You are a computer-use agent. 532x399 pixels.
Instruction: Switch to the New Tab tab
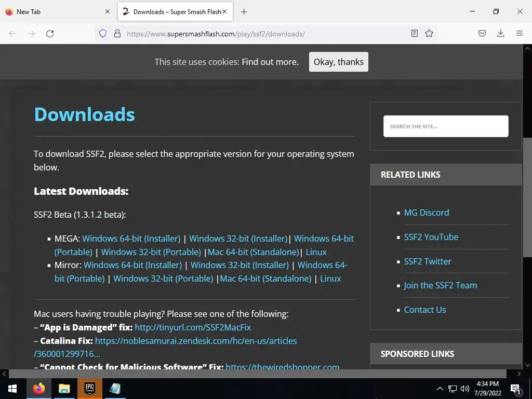click(x=58, y=11)
